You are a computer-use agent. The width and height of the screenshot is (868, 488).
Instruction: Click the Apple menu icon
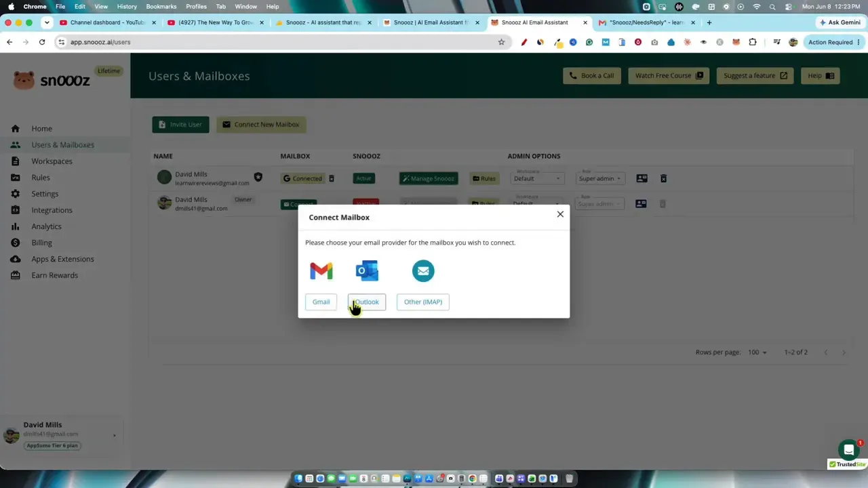point(11,6)
